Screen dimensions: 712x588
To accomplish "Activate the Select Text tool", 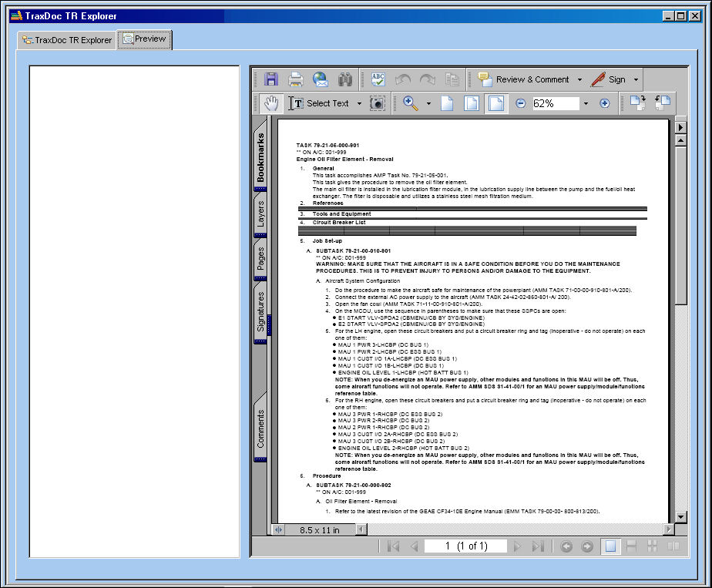I will 319,103.
